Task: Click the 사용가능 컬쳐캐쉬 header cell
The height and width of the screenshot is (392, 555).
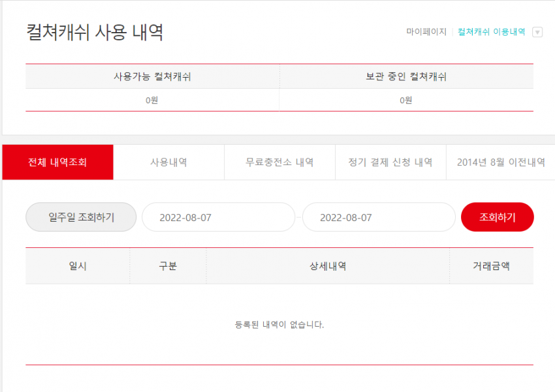Action: tap(153, 76)
